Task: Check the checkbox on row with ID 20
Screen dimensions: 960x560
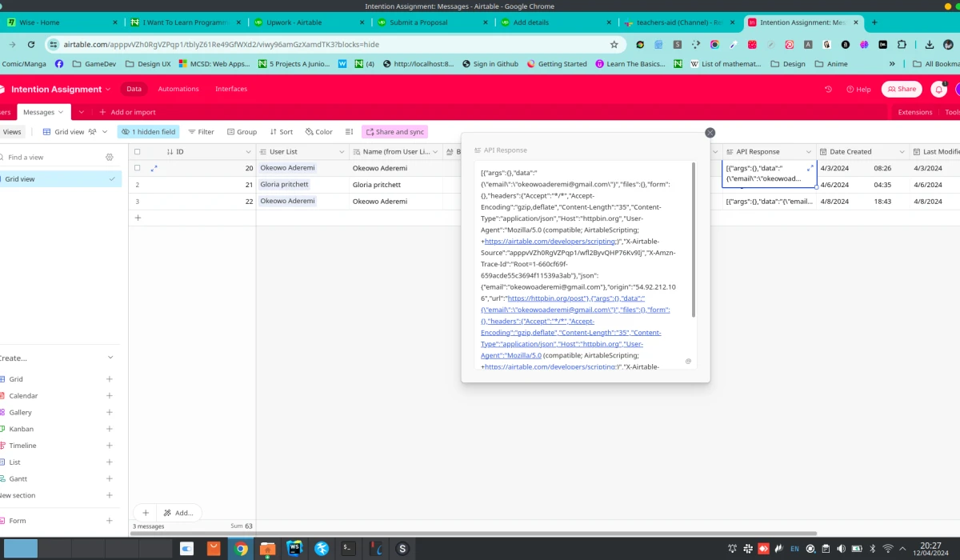Action: coord(136,168)
